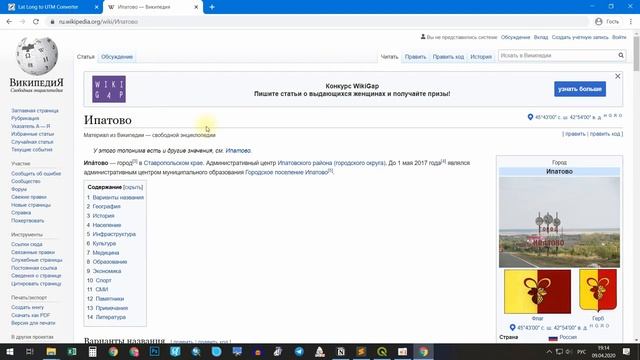Open Notion from the taskbar
The height and width of the screenshot is (360, 640).
[x=341, y=351]
